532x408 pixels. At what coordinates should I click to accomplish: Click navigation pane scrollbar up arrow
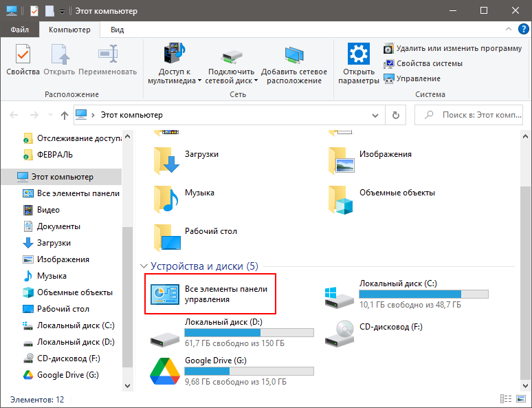click(128, 136)
